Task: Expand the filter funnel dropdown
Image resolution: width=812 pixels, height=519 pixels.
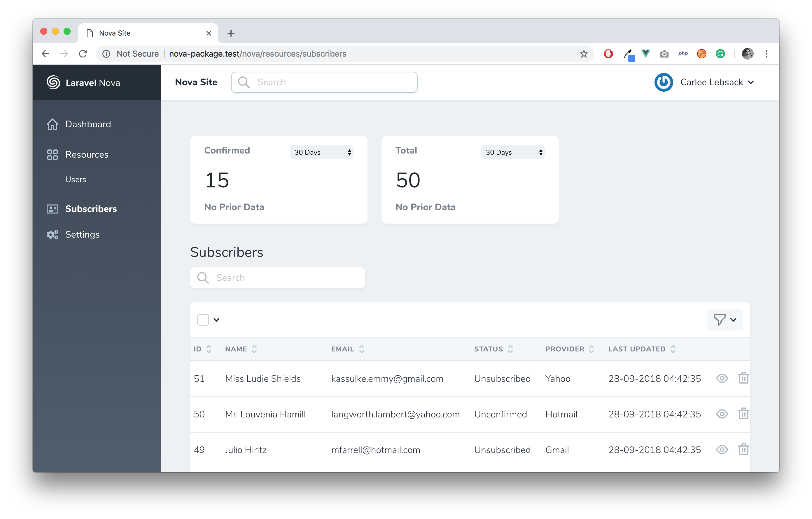Action: [x=725, y=320]
